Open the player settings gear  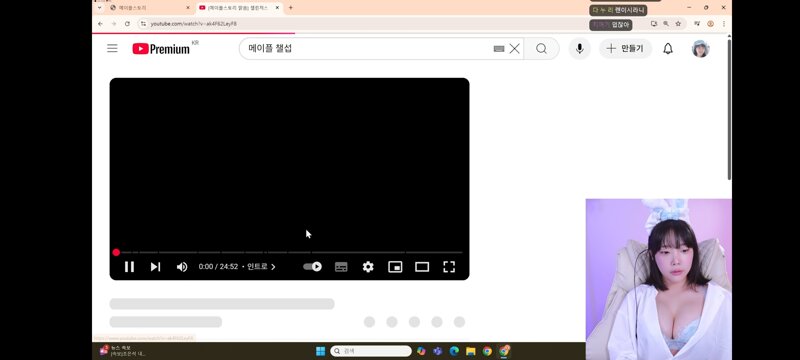click(x=368, y=267)
